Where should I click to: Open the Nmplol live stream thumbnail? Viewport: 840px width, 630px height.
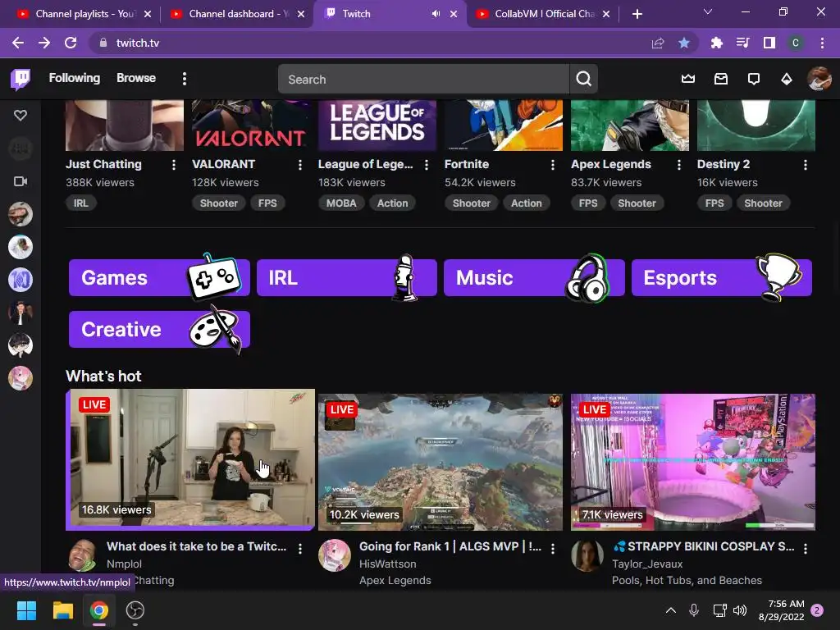(190, 459)
